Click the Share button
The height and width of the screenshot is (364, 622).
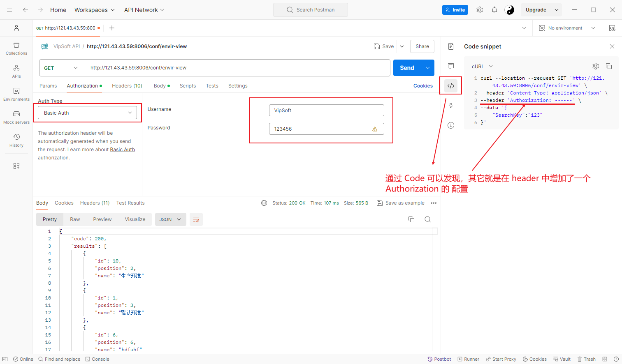pos(422,46)
